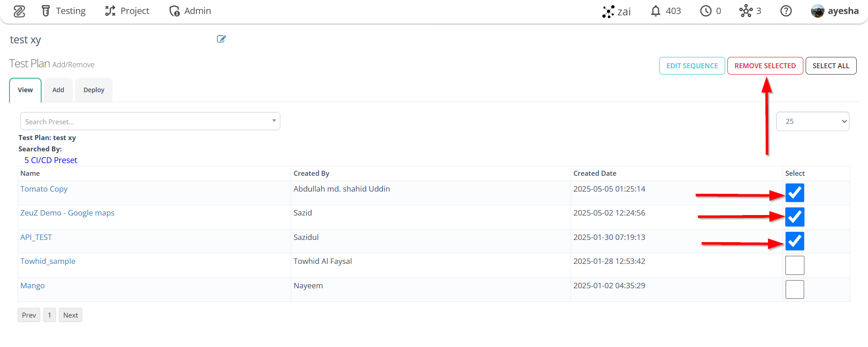
Task: Open notifications bell icon
Action: [656, 11]
